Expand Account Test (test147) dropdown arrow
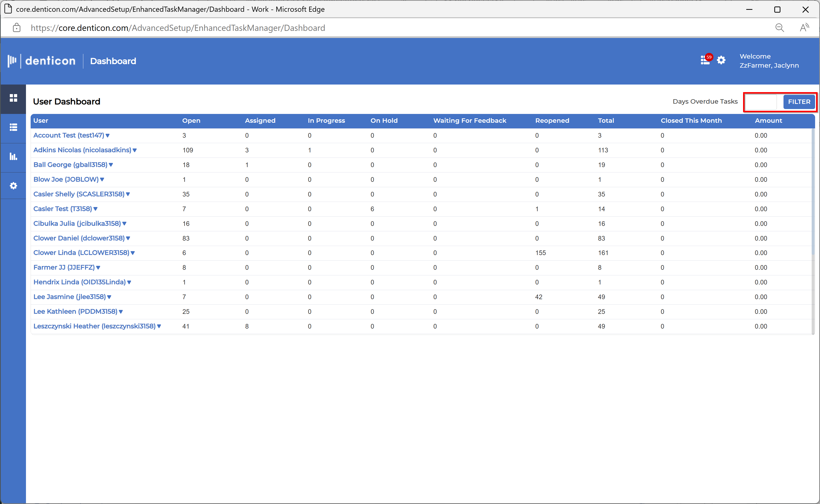Viewport: 820px width, 504px height. coord(108,136)
